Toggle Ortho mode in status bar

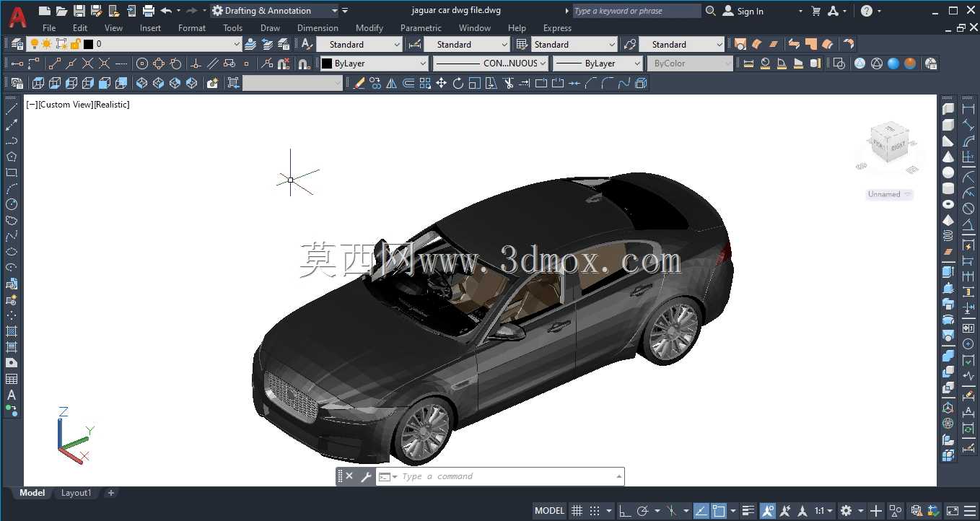625,511
